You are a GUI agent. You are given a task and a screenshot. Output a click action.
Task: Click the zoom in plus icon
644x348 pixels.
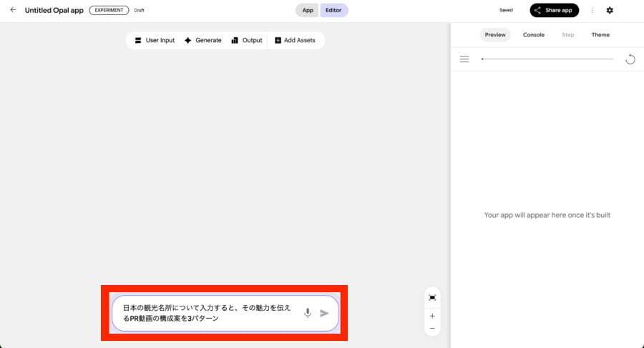pos(432,316)
